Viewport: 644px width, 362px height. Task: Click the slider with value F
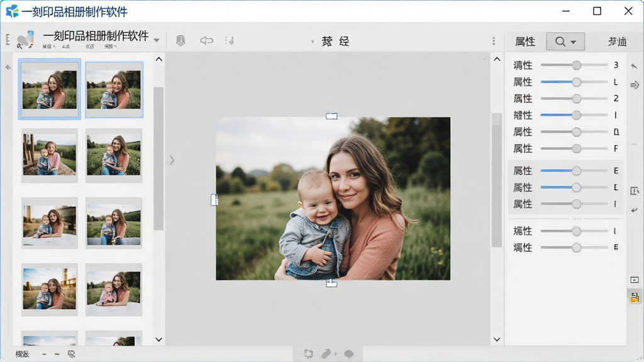click(x=574, y=148)
